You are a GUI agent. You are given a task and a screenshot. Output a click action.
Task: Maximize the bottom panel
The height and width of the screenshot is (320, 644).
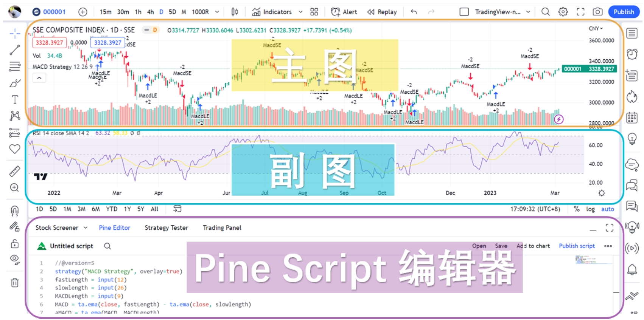tap(610, 228)
